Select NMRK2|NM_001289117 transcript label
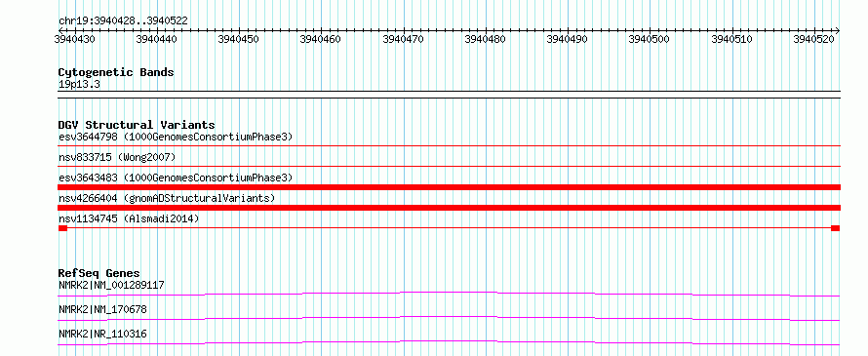This screenshot has width=868, height=356. pyautogui.click(x=111, y=286)
